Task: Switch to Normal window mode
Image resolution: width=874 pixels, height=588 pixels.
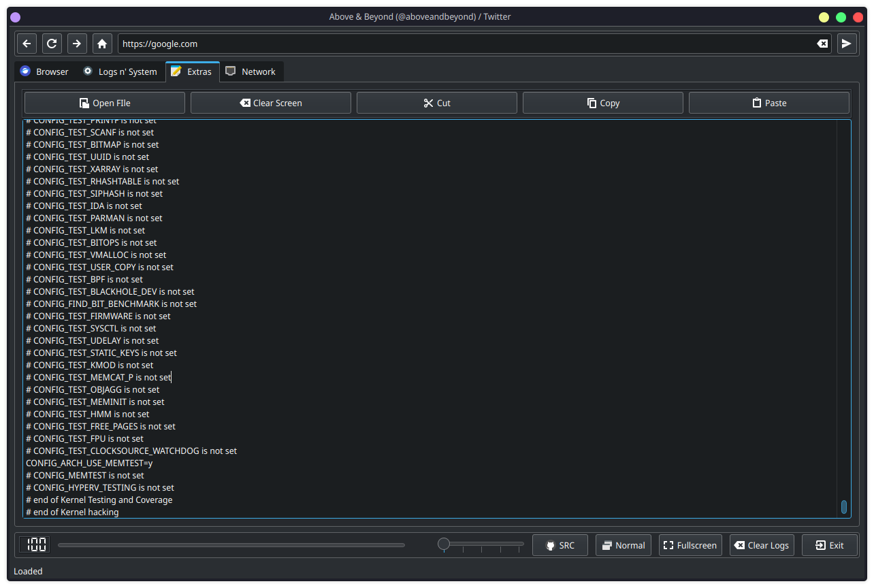Action: (624, 545)
